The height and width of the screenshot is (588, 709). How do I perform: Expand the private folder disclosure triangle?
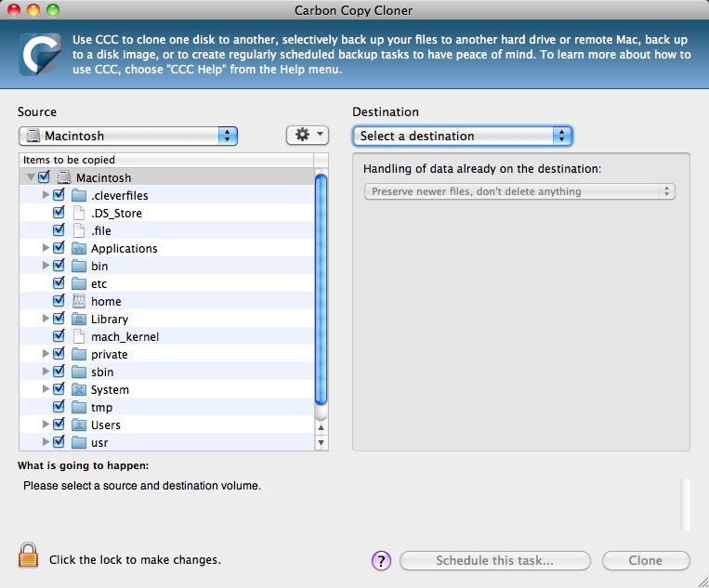(x=46, y=354)
